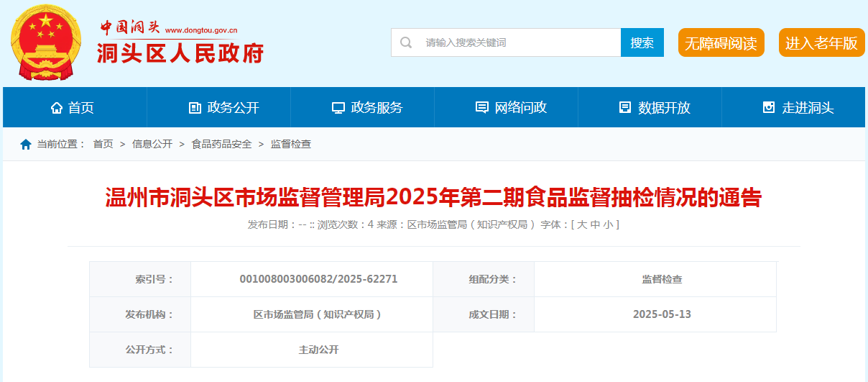Click the 索引号 label cell
868x382 pixels.
(x=140, y=279)
